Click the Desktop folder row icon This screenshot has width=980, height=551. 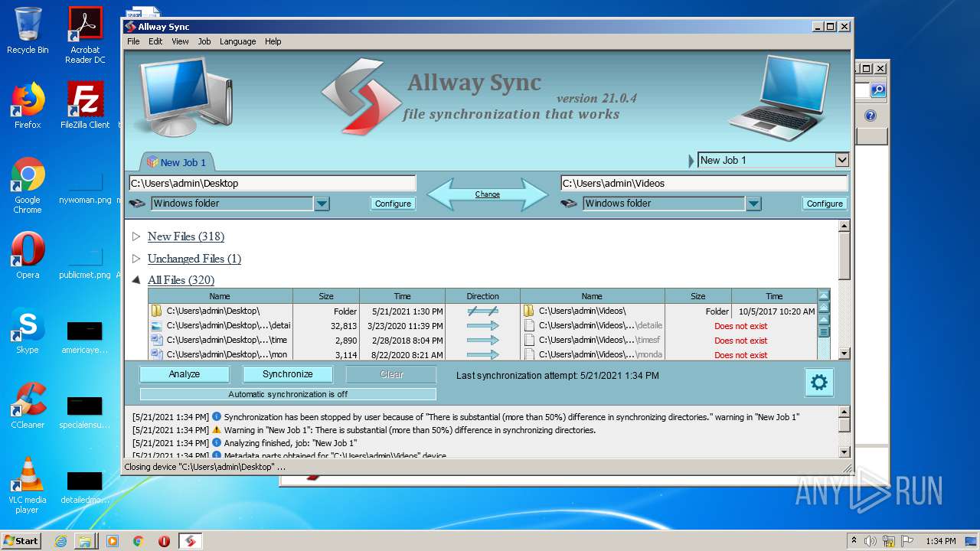[156, 311]
